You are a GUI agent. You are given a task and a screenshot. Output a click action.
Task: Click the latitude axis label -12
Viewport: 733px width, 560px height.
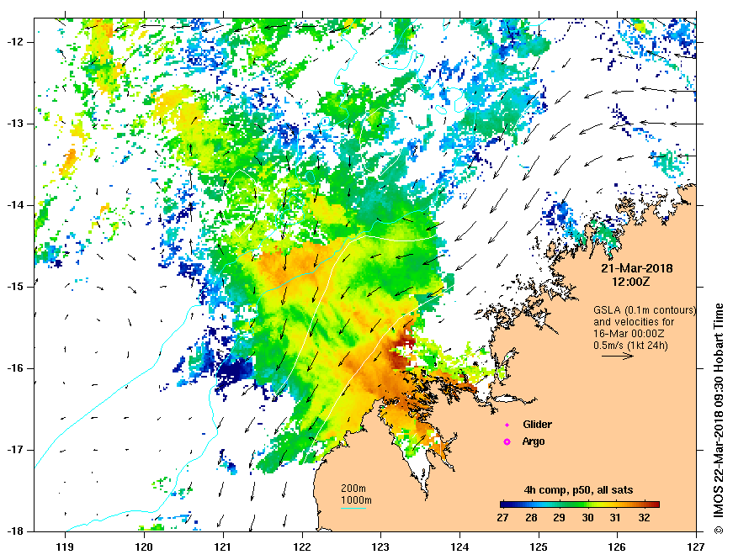(x=14, y=42)
